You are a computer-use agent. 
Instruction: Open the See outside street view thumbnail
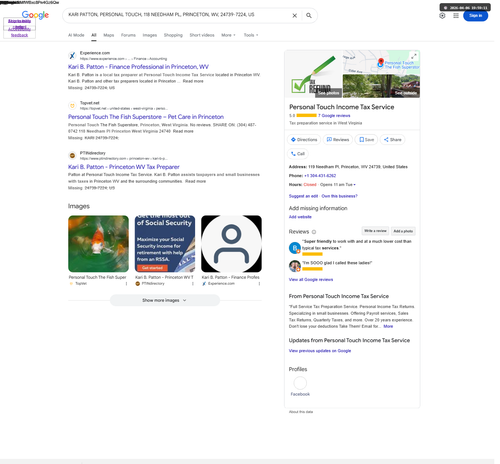pyautogui.click(x=381, y=86)
